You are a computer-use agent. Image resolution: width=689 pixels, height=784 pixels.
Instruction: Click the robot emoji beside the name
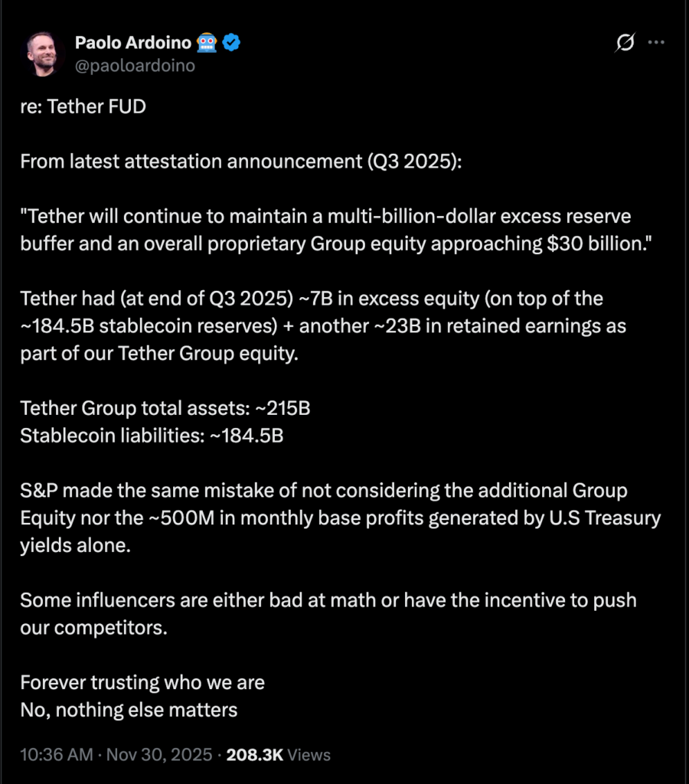pyautogui.click(x=207, y=43)
